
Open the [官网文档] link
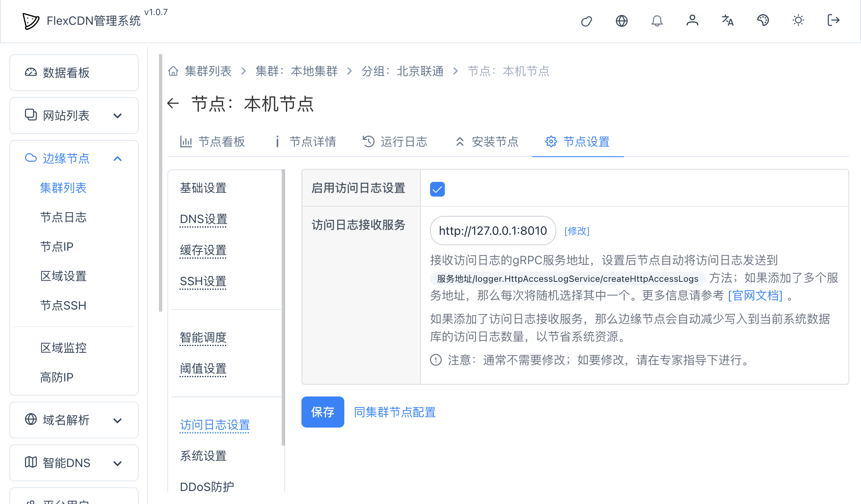[754, 295]
